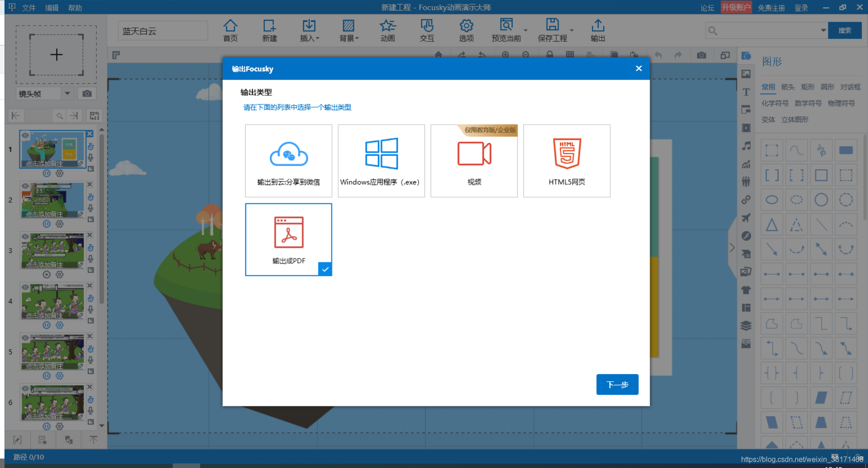Screen dimensions: 868x468
Task: Delete frame 3 with its X button
Action: 89,235
